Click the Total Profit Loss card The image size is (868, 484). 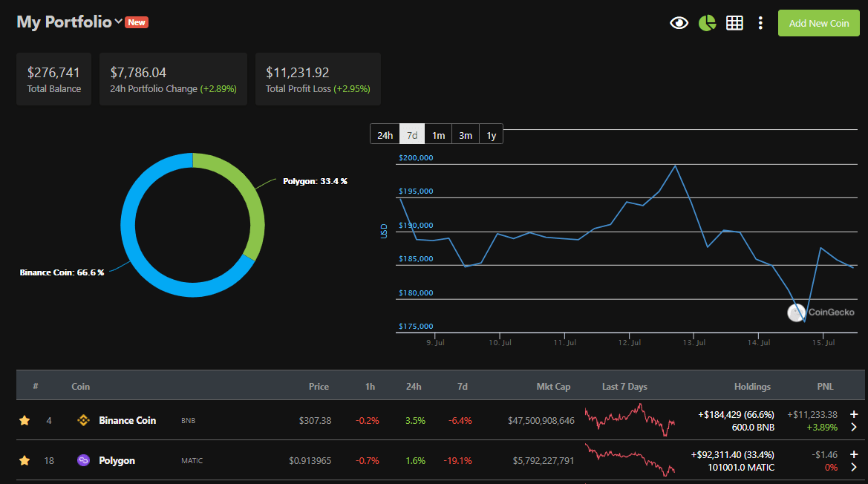[318, 79]
